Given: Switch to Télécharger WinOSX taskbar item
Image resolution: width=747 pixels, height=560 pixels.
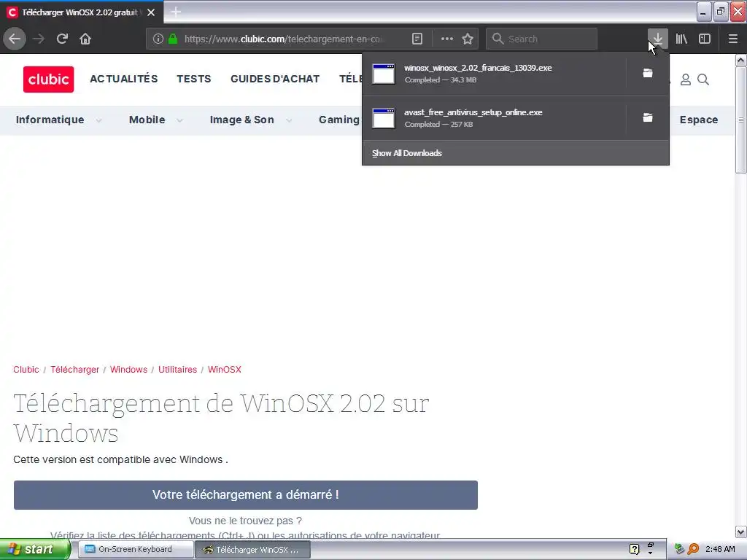Looking at the screenshot, I should click(x=253, y=550).
